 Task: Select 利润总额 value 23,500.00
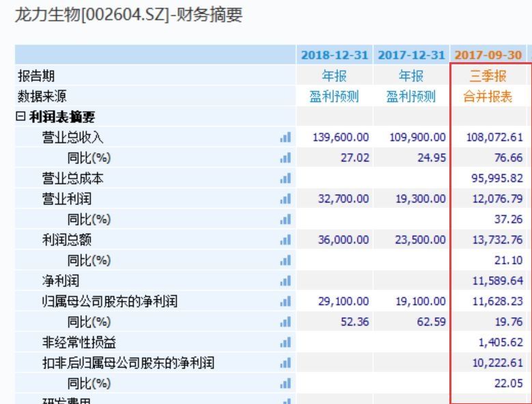click(420, 240)
